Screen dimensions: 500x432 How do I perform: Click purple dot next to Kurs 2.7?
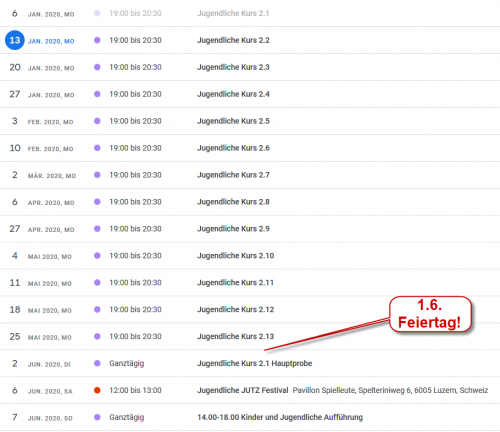click(x=97, y=175)
